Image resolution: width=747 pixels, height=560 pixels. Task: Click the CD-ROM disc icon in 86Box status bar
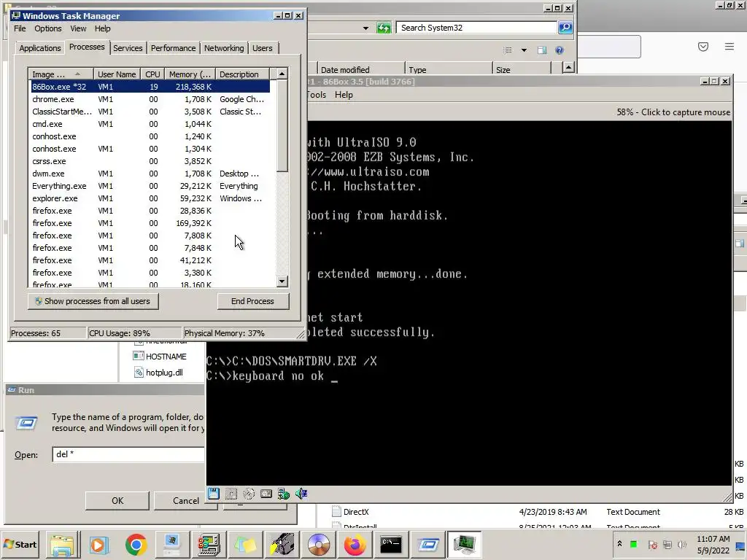(249, 494)
